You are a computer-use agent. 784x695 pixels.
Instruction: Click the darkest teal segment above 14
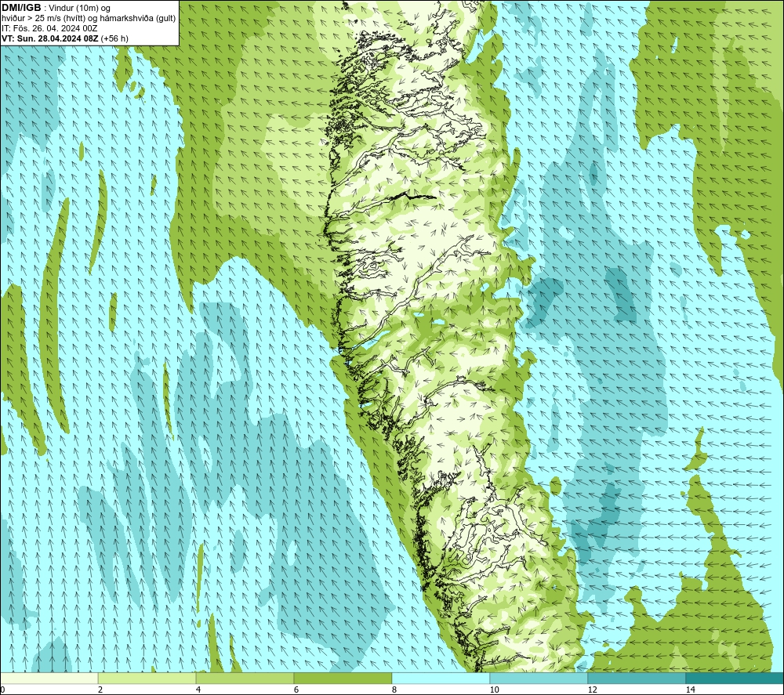735,678
